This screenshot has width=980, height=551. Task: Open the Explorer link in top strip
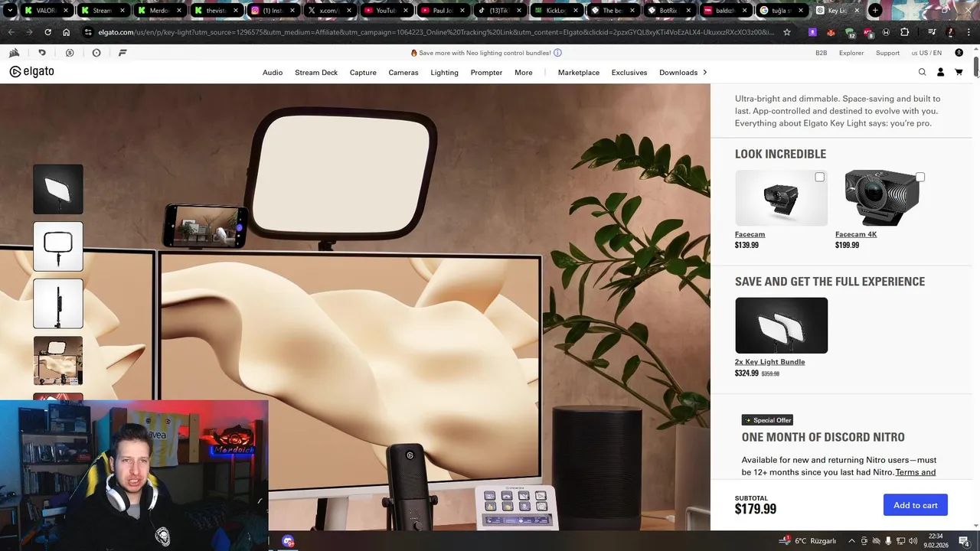pos(851,53)
